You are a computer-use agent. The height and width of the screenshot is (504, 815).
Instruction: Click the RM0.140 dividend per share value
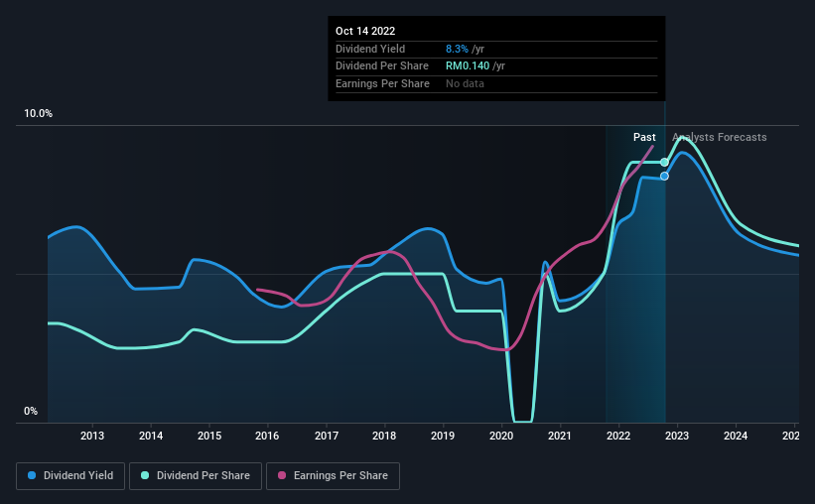468,66
